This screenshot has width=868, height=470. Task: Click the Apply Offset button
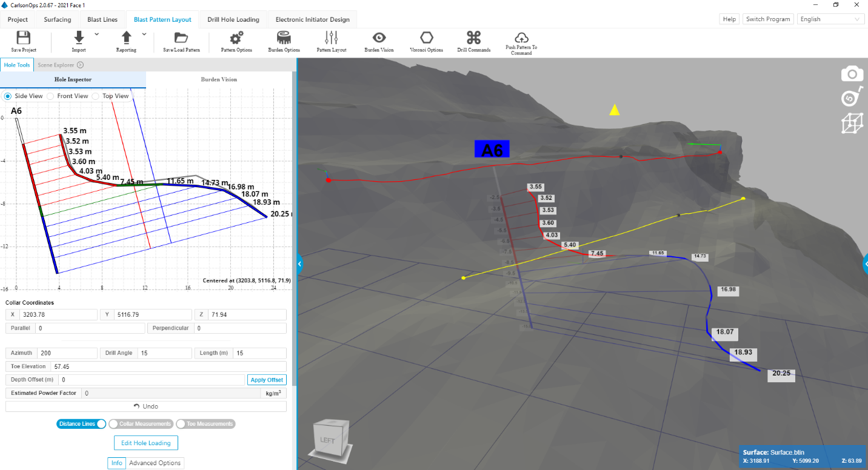[267, 380]
